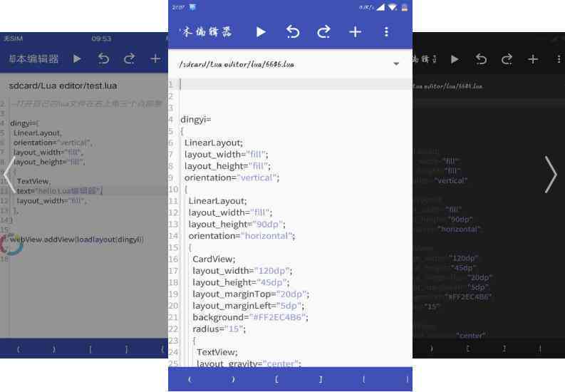The width and height of the screenshot is (565, 392).
Task: Select the webView.addView line in the left editor
Action: [x=77, y=239]
